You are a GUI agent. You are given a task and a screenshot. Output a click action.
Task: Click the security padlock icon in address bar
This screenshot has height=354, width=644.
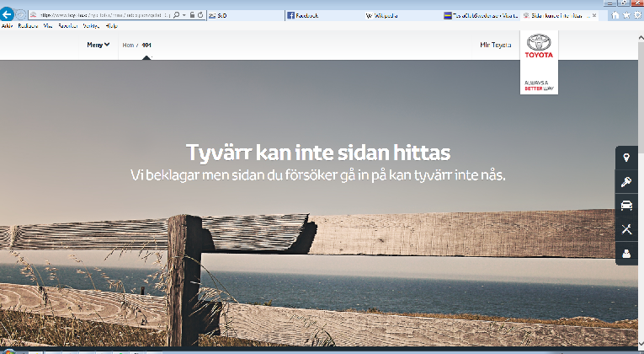pos(192,15)
